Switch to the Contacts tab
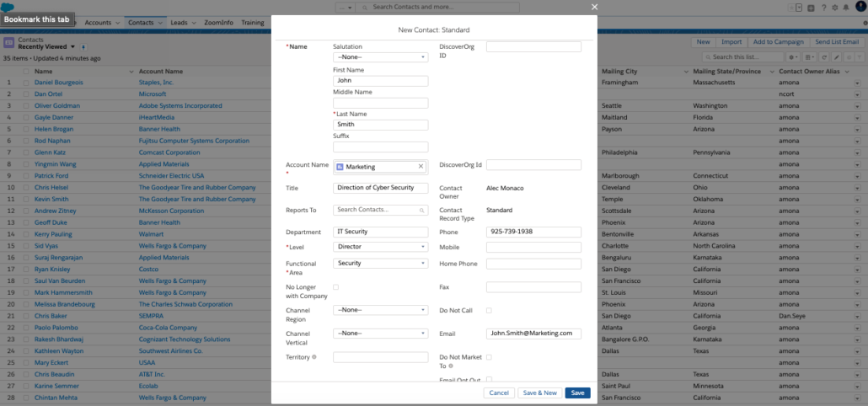868x406 pixels. pos(141,23)
